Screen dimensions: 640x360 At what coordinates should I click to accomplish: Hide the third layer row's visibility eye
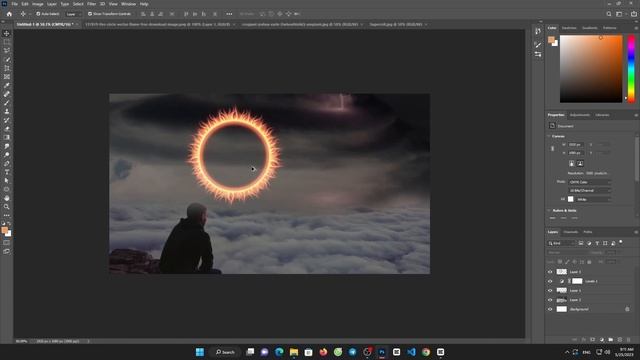(550, 291)
